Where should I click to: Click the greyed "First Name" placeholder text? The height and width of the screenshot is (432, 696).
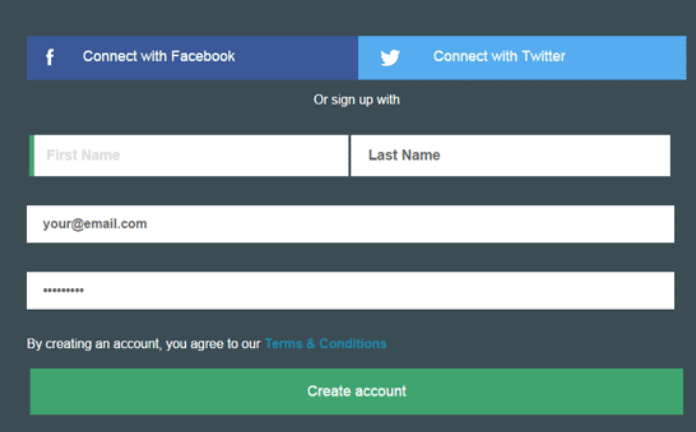83,155
